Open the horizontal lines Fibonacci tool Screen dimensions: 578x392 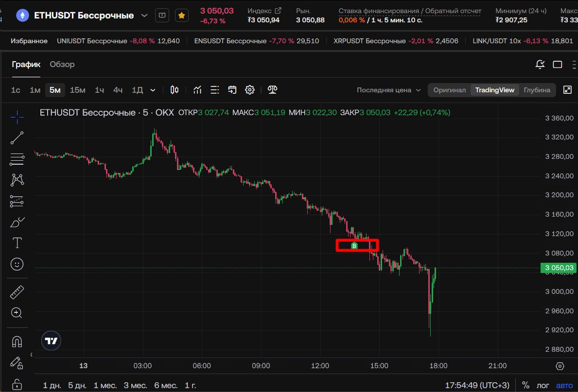click(x=17, y=159)
